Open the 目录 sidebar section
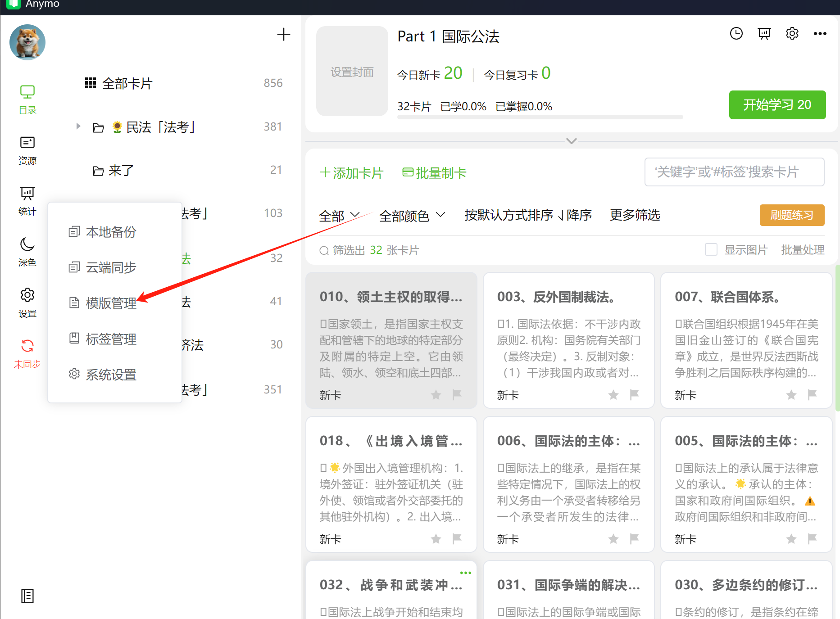 pos(27,99)
